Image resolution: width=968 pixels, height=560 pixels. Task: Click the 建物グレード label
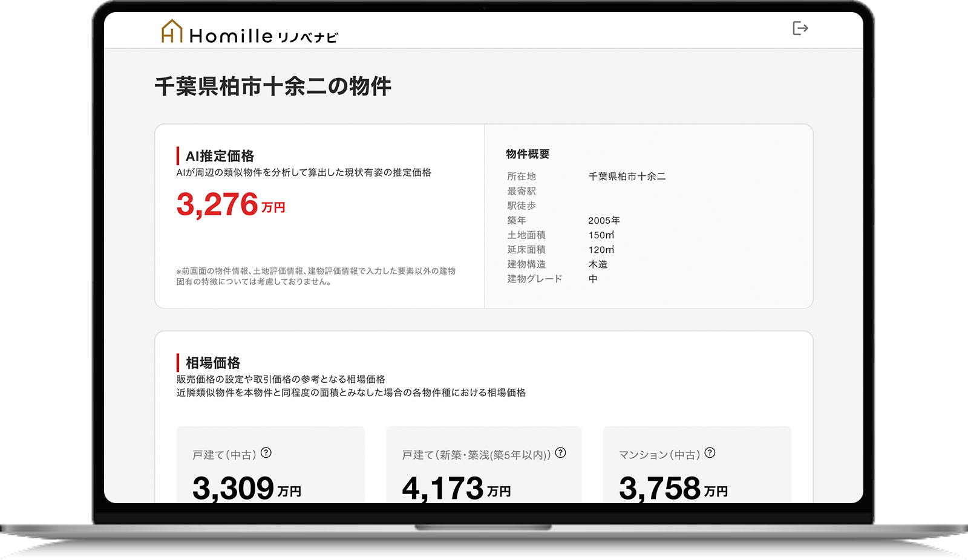[535, 279]
